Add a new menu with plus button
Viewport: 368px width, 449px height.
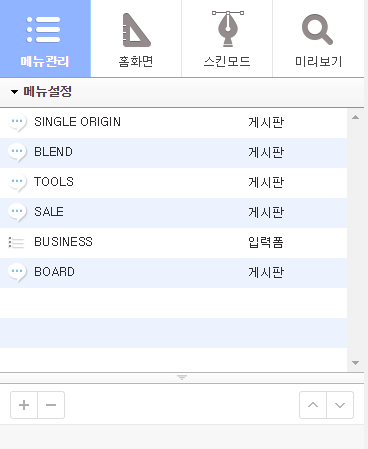(x=24, y=405)
